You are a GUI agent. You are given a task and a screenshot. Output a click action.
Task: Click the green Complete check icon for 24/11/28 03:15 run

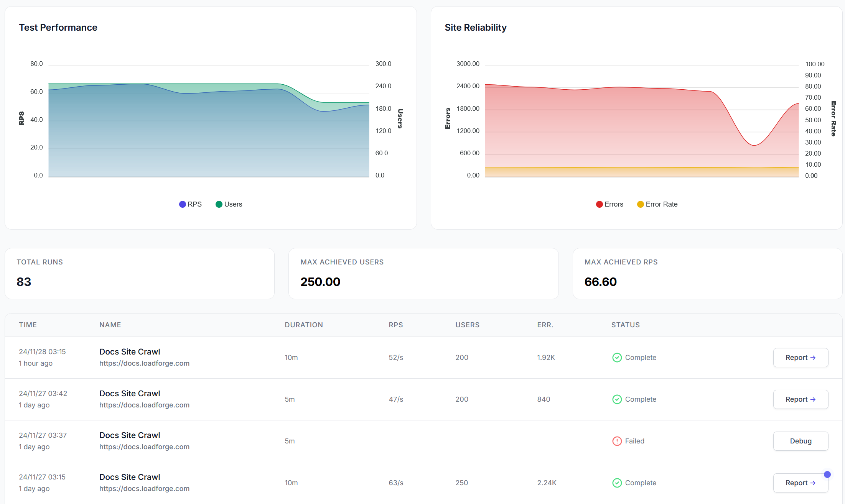coord(617,358)
